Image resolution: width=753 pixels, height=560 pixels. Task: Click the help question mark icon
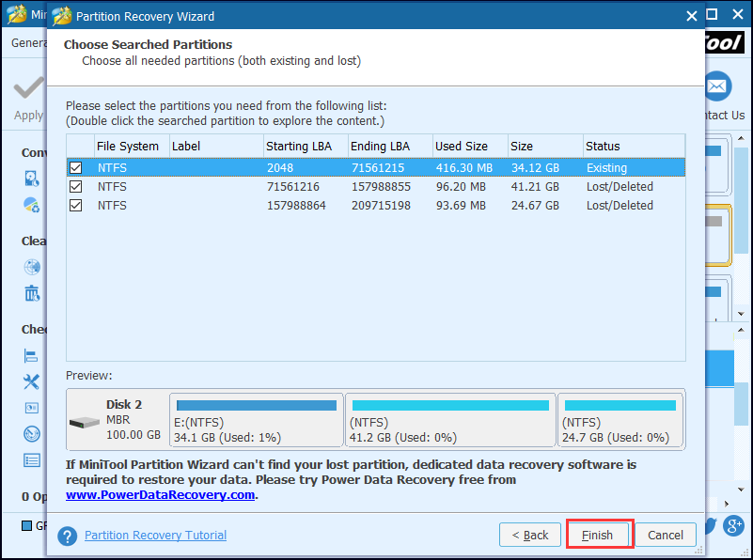pos(68,536)
